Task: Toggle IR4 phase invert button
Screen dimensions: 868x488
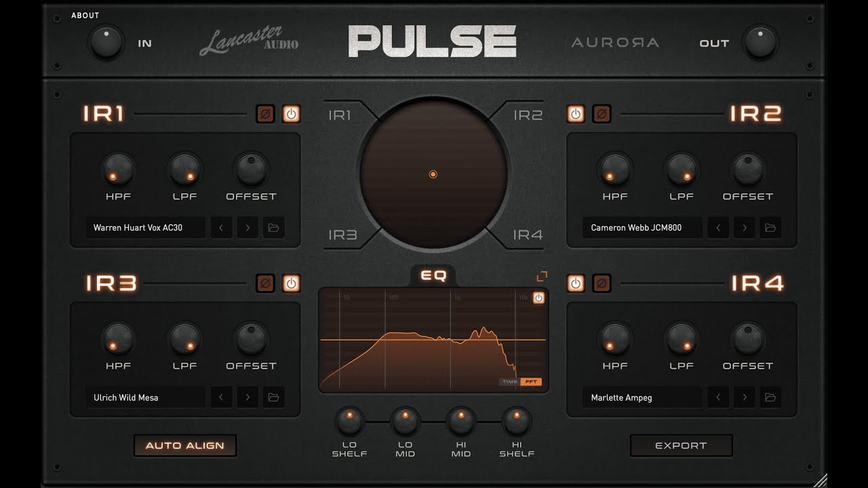Action: coord(601,283)
